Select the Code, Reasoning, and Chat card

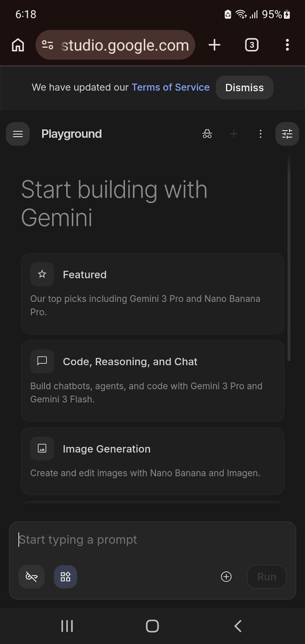tap(152, 380)
